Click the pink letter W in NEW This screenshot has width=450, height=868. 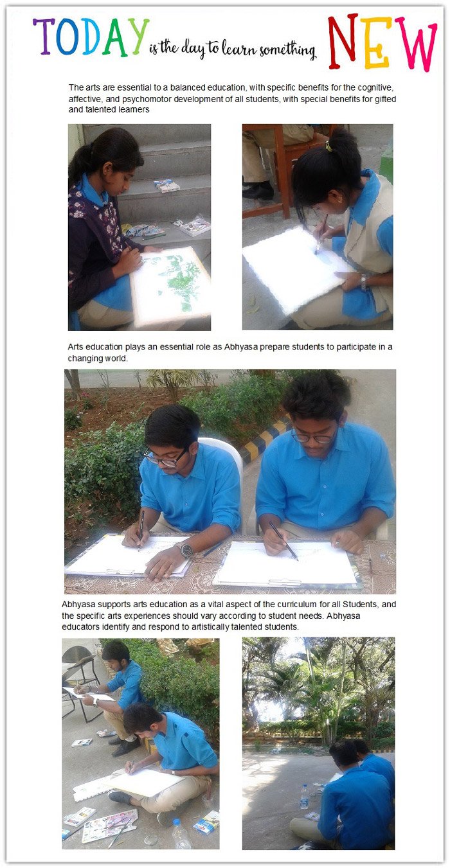pyautogui.click(x=416, y=44)
